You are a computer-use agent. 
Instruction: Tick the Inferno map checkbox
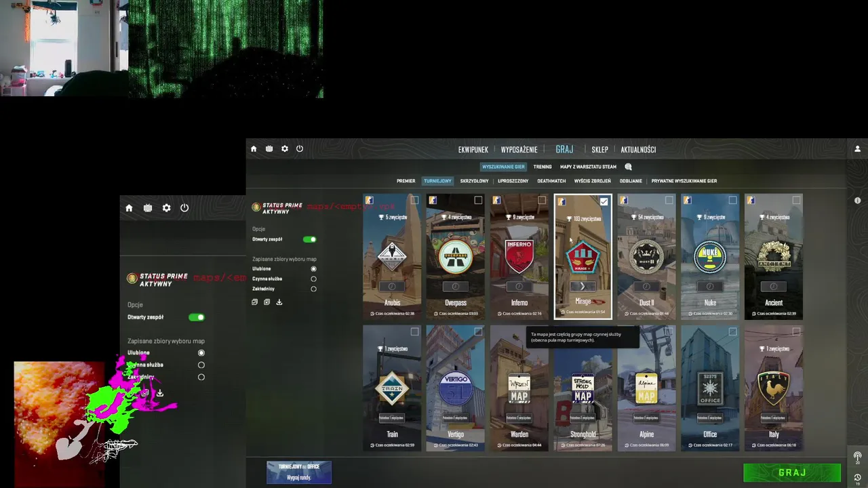pyautogui.click(x=542, y=200)
